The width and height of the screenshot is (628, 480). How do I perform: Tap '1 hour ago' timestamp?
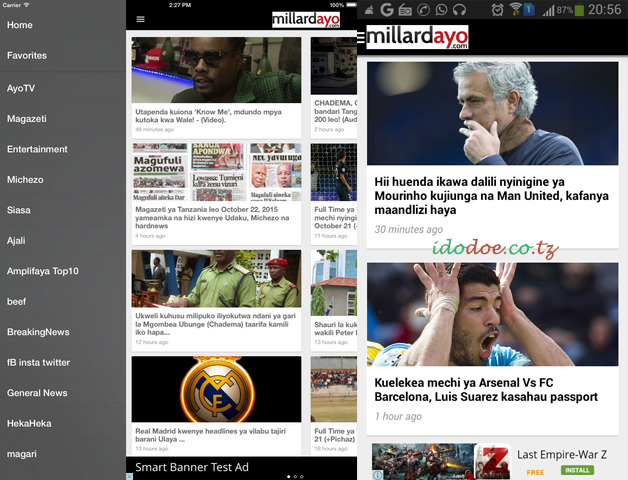point(398,416)
